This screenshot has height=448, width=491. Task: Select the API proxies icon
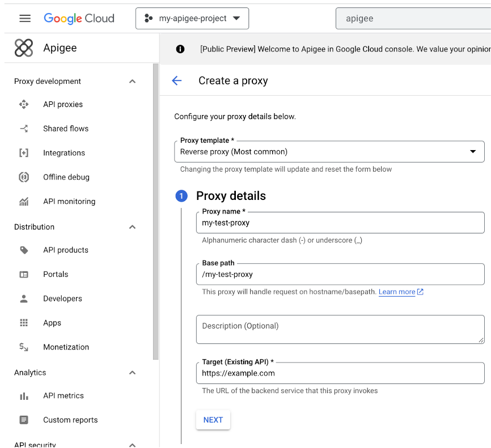pos(23,104)
